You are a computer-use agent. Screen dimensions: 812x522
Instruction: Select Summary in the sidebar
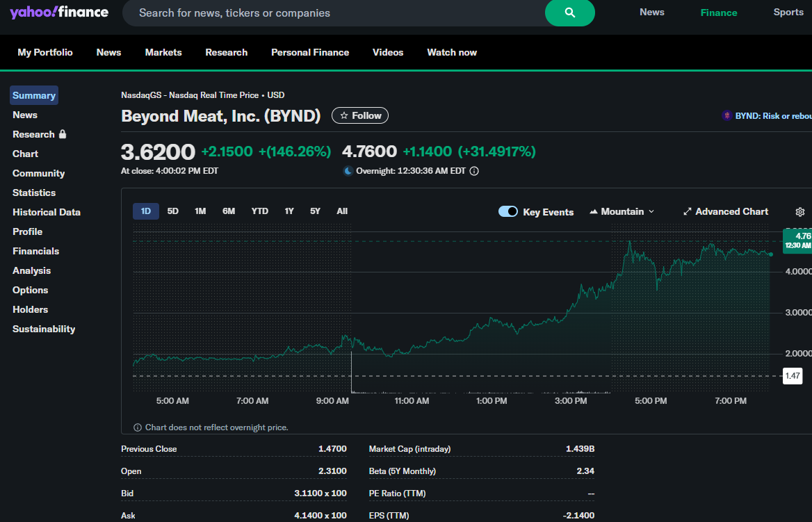33,95
